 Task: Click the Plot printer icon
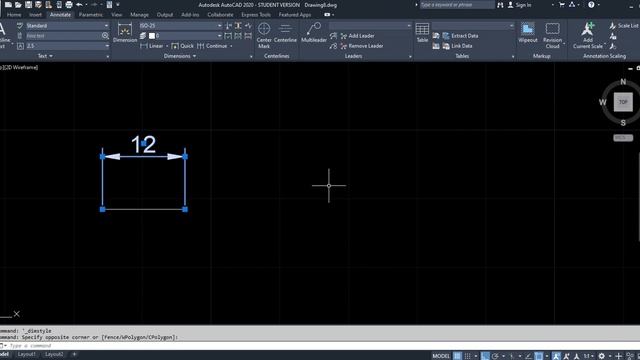(x=69, y=5)
